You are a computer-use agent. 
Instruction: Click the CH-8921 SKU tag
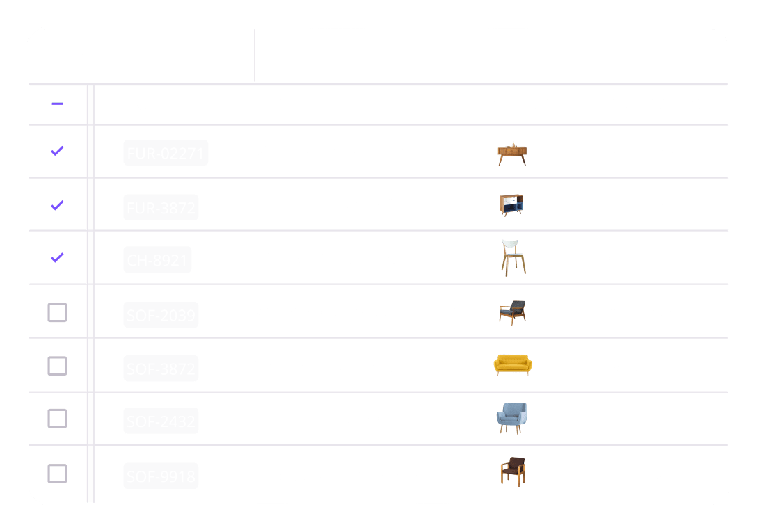click(x=157, y=261)
